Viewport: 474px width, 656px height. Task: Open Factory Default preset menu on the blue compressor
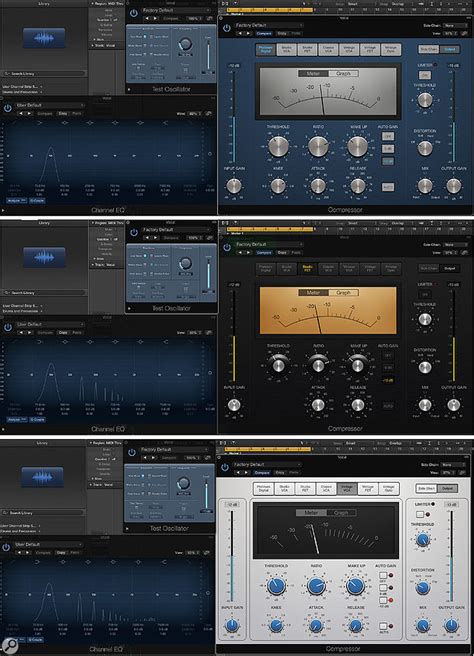(269, 25)
